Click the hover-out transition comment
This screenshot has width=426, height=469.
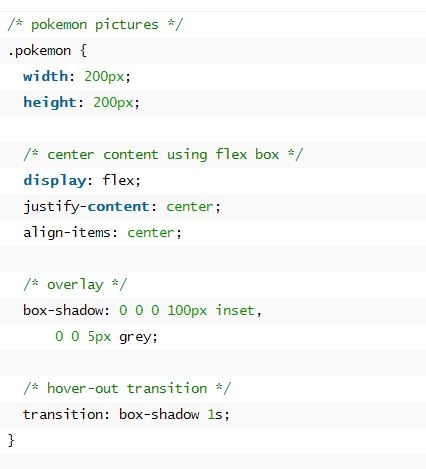(127, 389)
